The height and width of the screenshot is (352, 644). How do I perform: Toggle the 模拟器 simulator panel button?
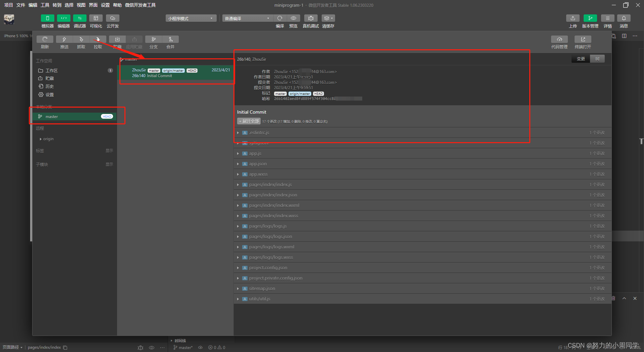click(47, 18)
